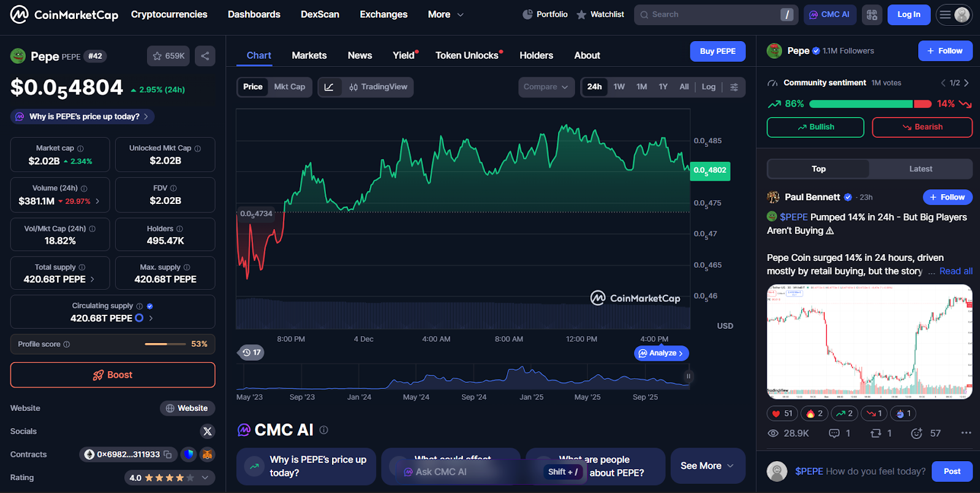Expand the Rating dropdown chevron
Screen dimensions: 980x493
click(x=205, y=478)
